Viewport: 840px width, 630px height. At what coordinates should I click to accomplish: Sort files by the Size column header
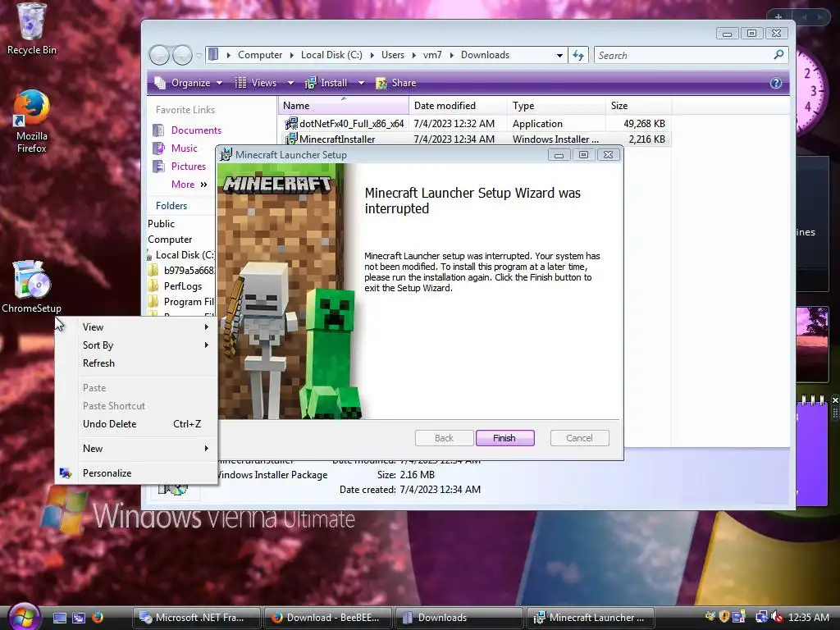638,106
